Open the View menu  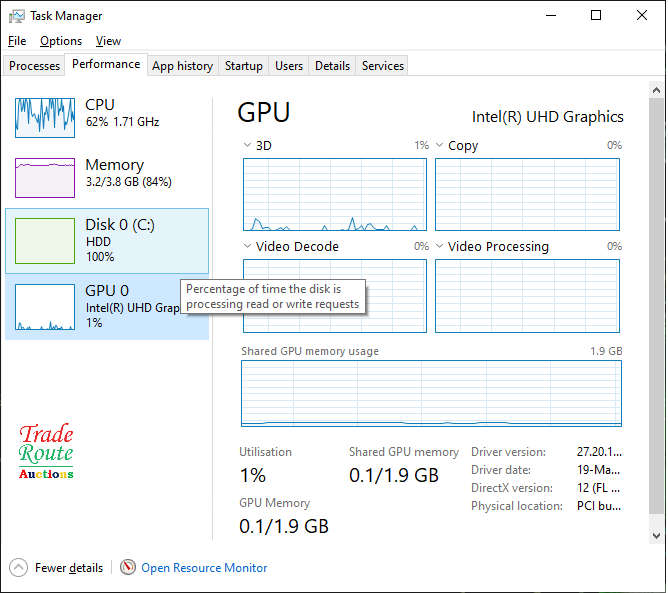click(x=108, y=41)
